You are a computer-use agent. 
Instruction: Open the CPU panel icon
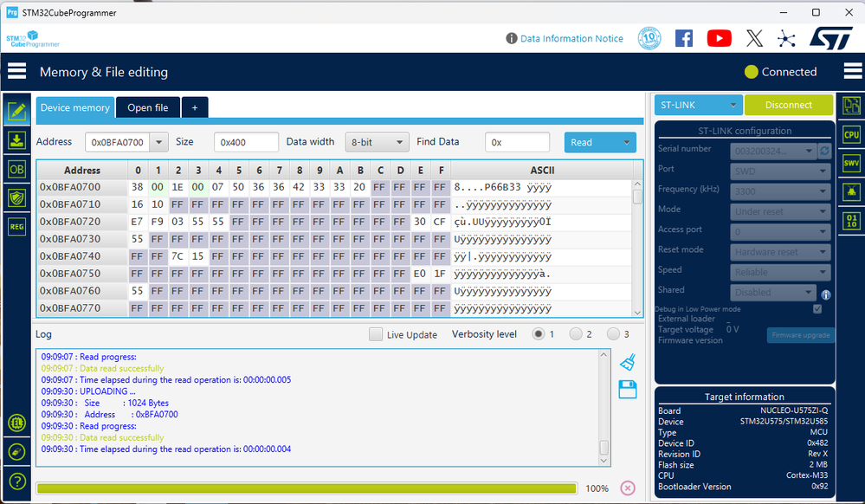pos(851,135)
